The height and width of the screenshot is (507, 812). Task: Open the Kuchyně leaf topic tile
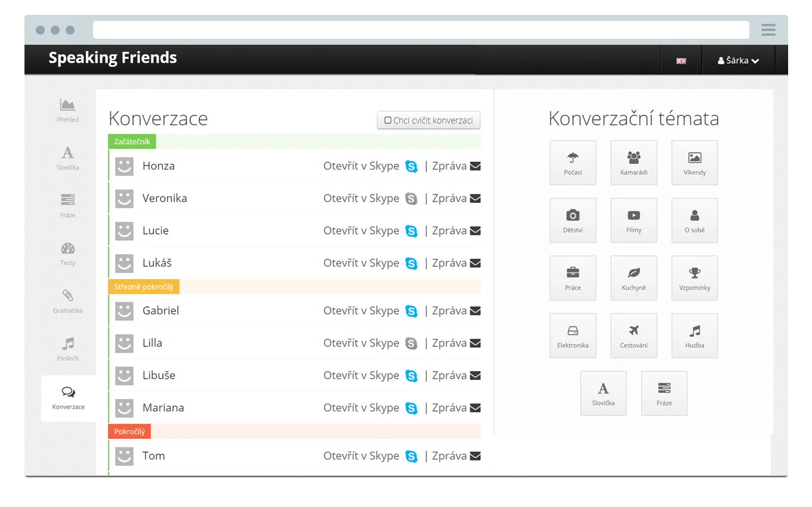[634, 278]
